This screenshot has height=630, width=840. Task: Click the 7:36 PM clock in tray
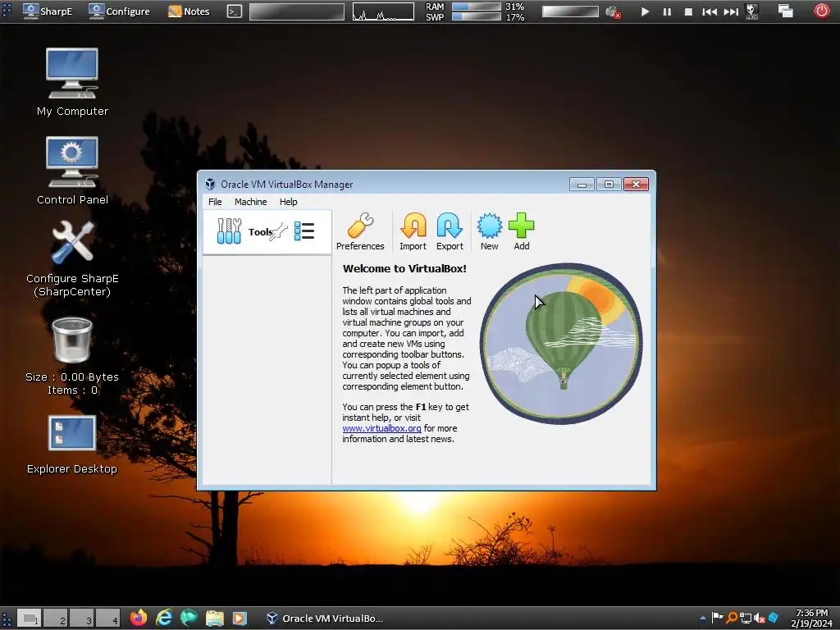(811, 619)
